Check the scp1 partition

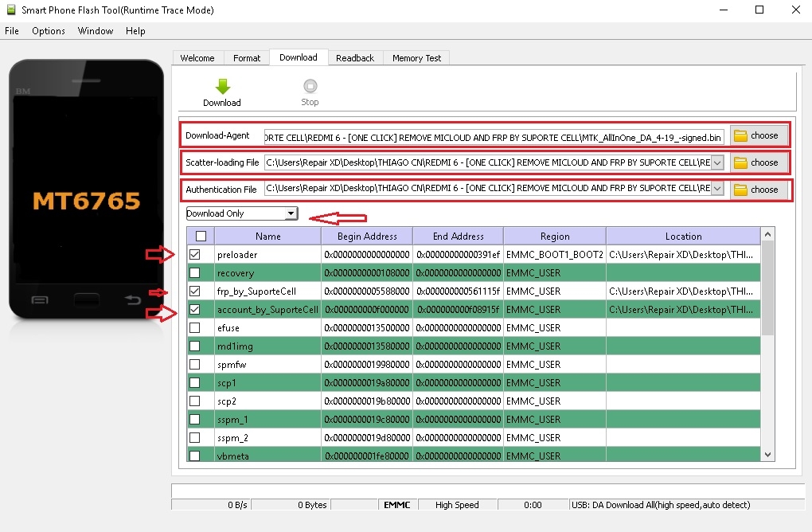195,383
